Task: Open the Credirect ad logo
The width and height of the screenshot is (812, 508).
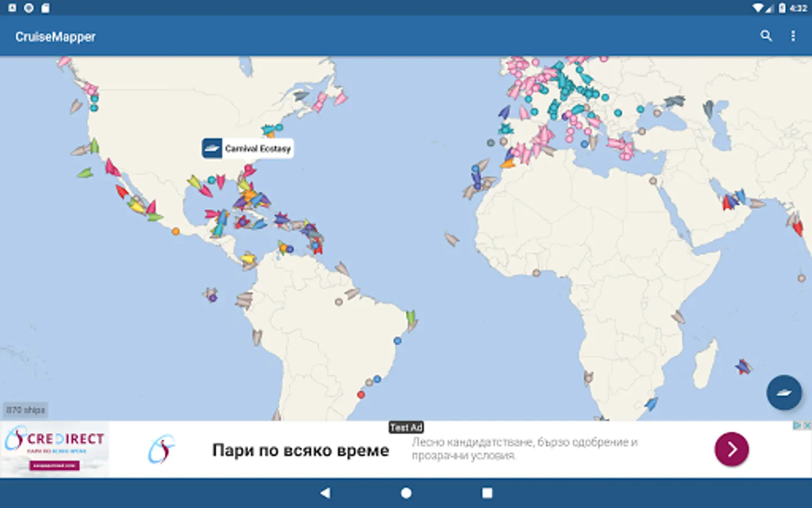Action: [x=55, y=449]
